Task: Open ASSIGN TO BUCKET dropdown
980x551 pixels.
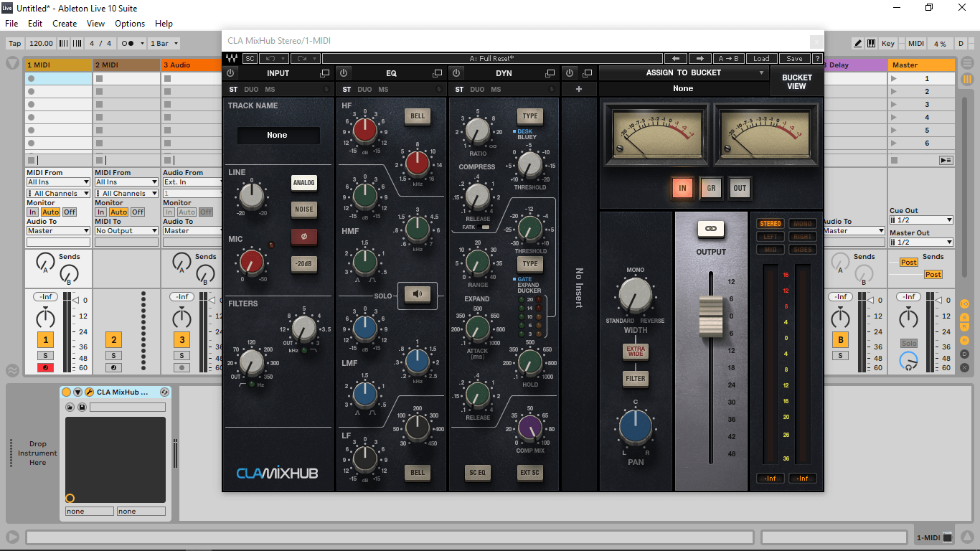Action: coord(683,72)
